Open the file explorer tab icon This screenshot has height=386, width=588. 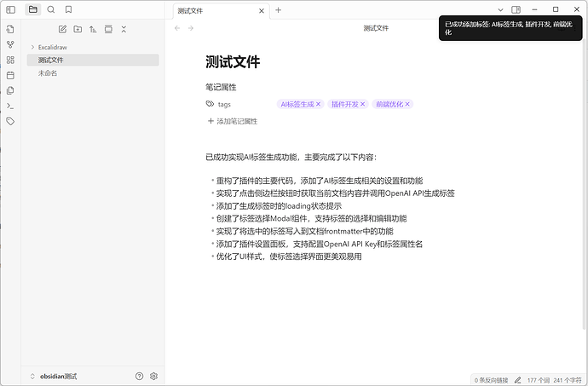(33, 9)
